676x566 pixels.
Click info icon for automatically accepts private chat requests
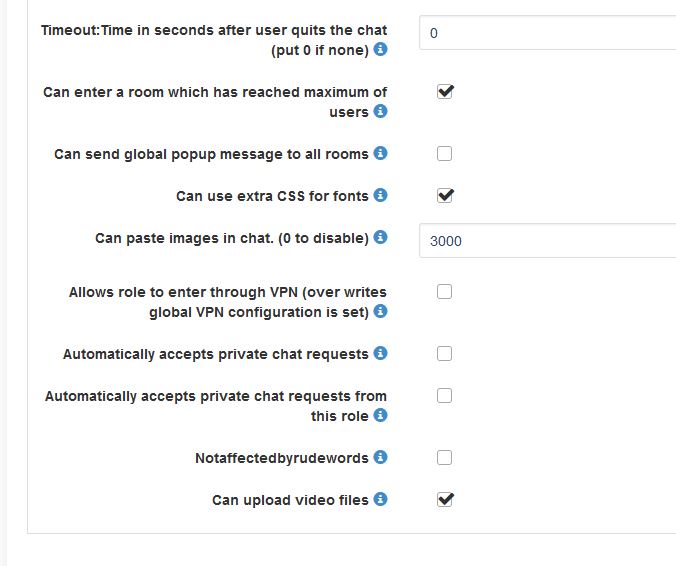[380, 354]
